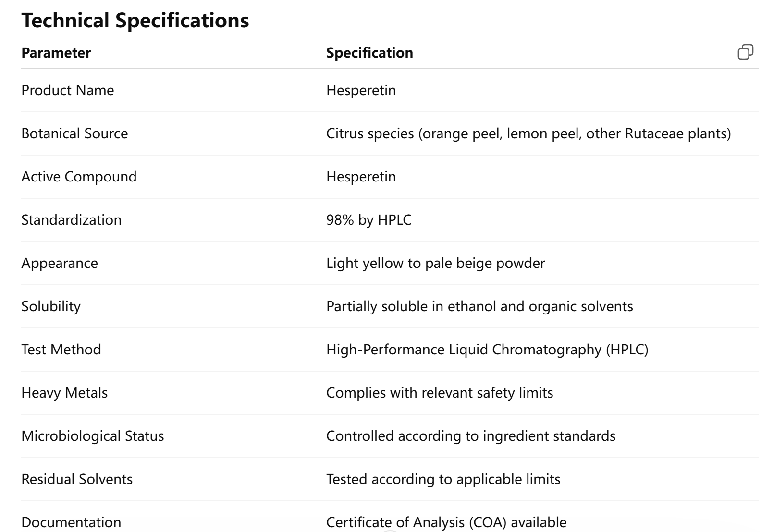The image size is (761, 532).
Task: Click Light yellow to pale beige powder text
Action: (435, 263)
